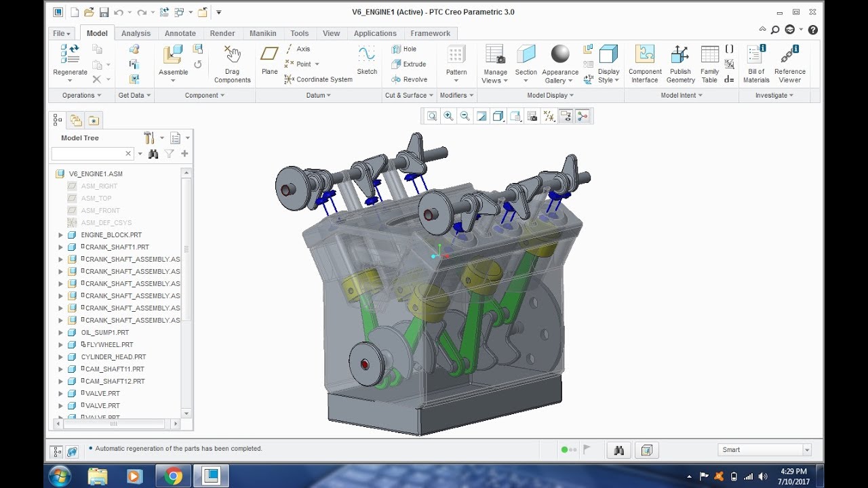Switch to the Analysis tab
The height and width of the screenshot is (488, 868).
(136, 33)
